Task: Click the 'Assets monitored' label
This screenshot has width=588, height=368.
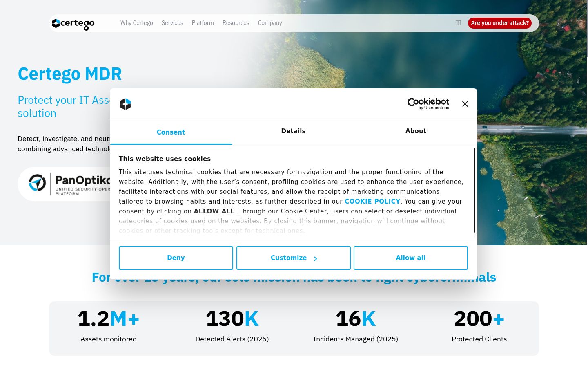Action: 109,339
